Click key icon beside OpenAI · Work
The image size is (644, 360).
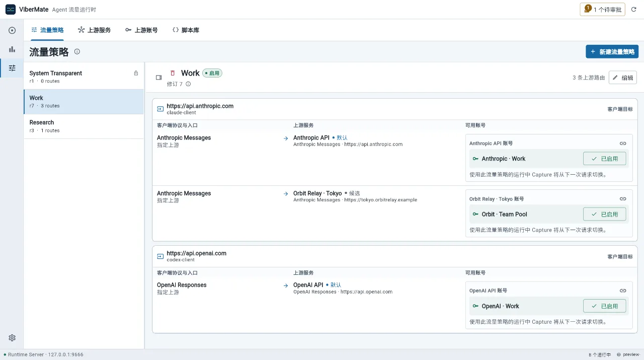click(x=475, y=306)
